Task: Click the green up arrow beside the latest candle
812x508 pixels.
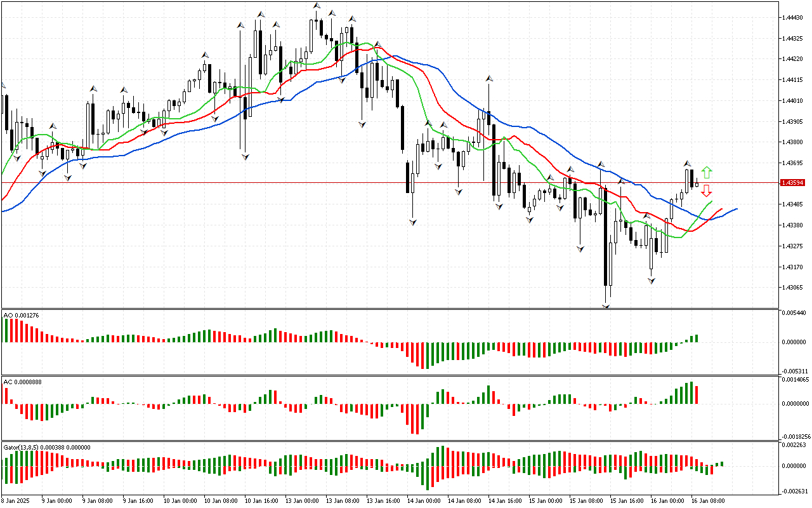Action: (707, 172)
